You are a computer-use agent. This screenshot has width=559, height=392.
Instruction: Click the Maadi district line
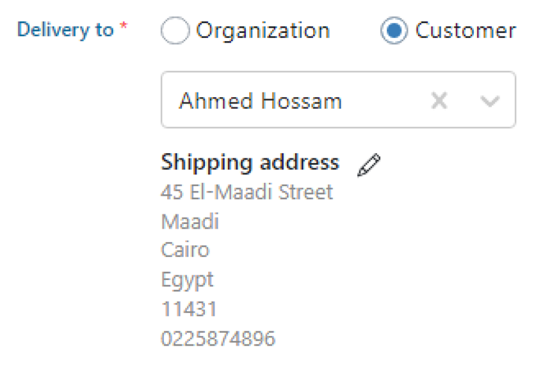tap(190, 222)
